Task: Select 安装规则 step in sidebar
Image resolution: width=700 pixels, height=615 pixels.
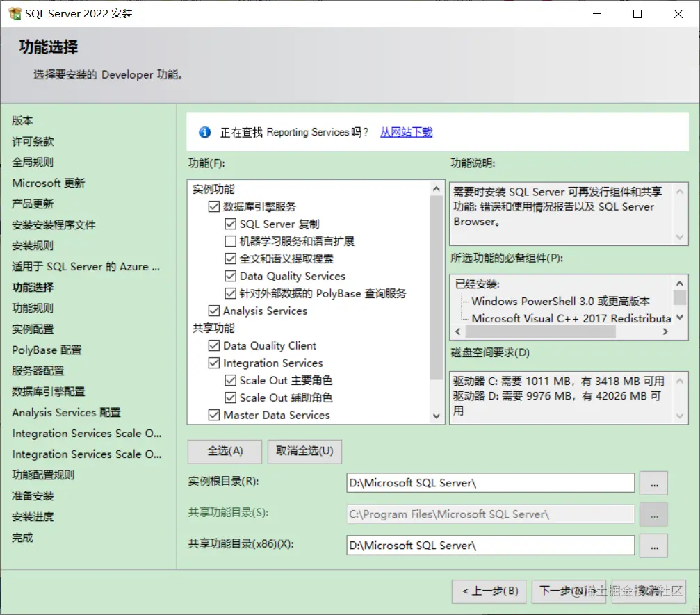Action: (x=33, y=246)
